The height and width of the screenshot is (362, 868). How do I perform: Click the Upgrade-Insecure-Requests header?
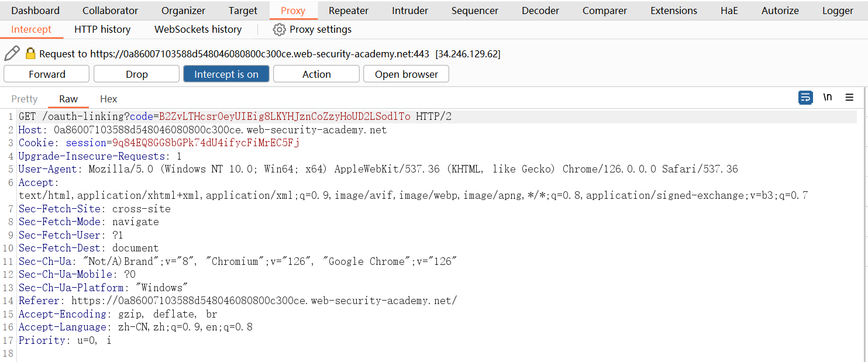click(100, 156)
